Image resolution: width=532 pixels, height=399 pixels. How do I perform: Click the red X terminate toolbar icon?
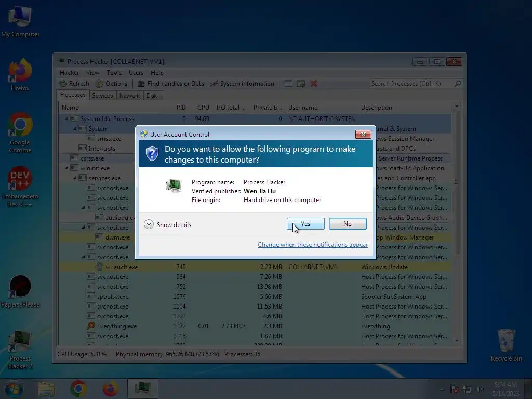coord(314,84)
